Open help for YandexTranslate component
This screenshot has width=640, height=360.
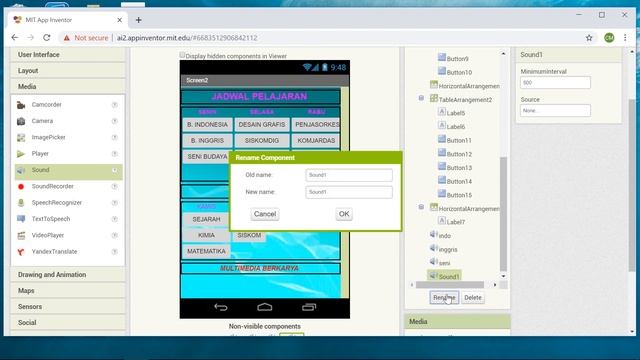pyautogui.click(x=115, y=252)
